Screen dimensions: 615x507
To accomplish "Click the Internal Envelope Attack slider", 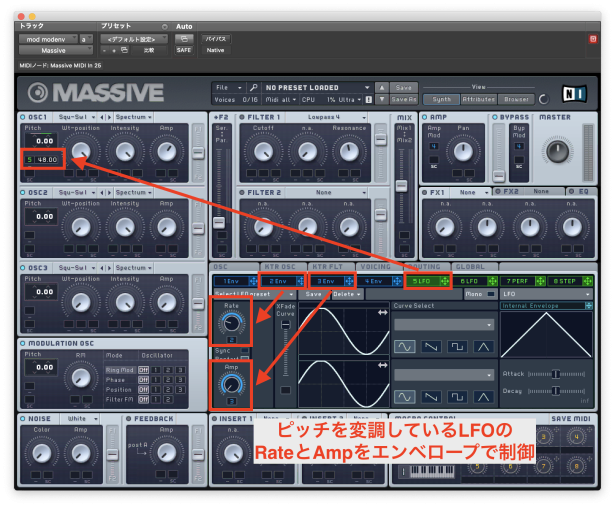I will [556, 374].
